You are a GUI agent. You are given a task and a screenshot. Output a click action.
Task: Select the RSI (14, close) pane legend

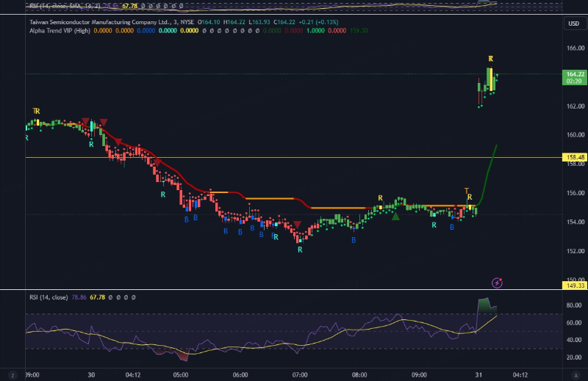(x=49, y=297)
